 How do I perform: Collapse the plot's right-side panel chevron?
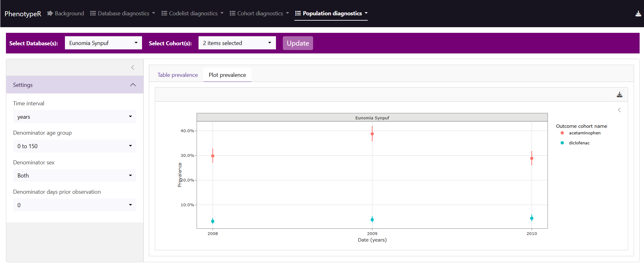pyautogui.click(x=619, y=110)
